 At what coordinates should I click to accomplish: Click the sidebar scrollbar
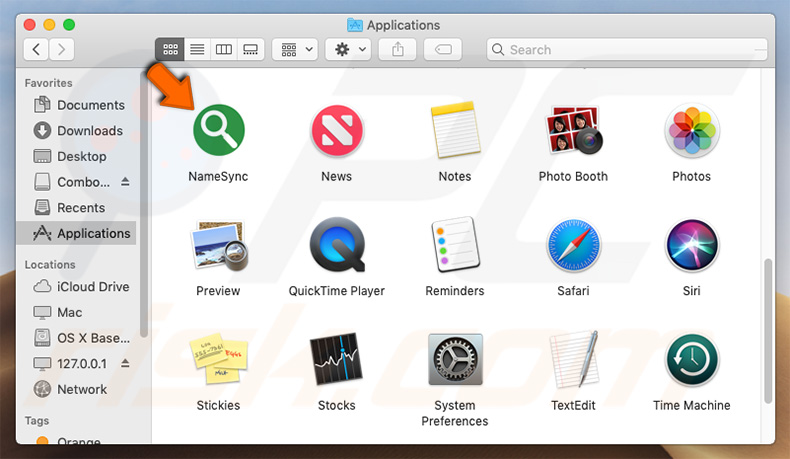(x=144, y=204)
